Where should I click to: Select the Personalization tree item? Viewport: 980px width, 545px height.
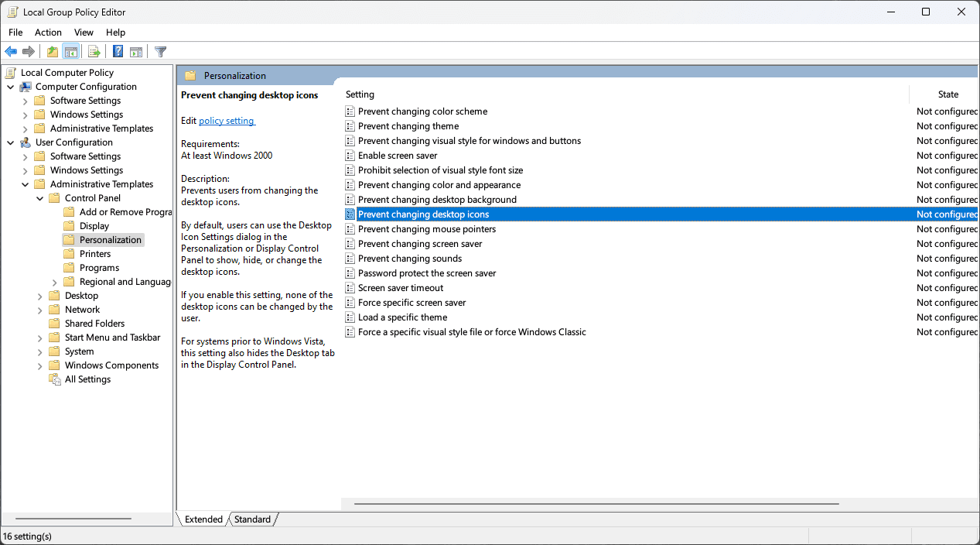point(111,240)
